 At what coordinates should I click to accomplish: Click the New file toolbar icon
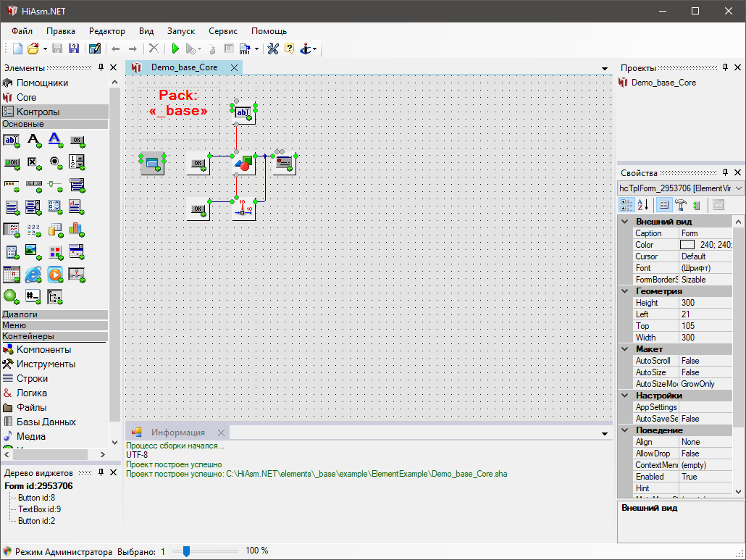[x=18, y=49]
